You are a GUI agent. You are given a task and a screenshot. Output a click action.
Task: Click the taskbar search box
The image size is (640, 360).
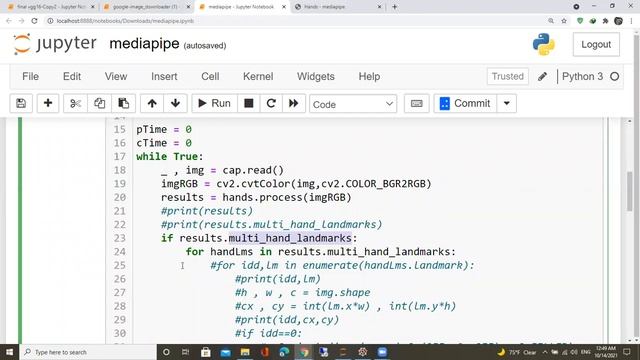point(88,352)
